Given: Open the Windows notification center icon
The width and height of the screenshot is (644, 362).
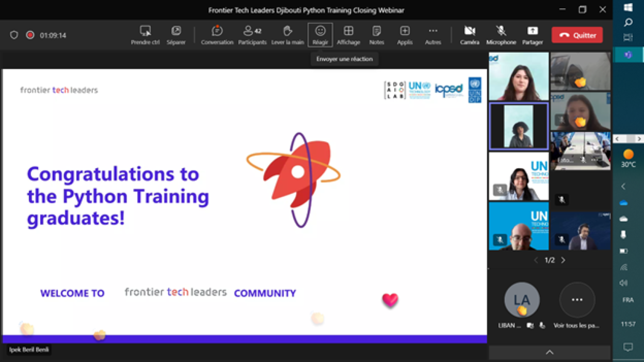Looking at the screenshot, I should tap(628, 347).
